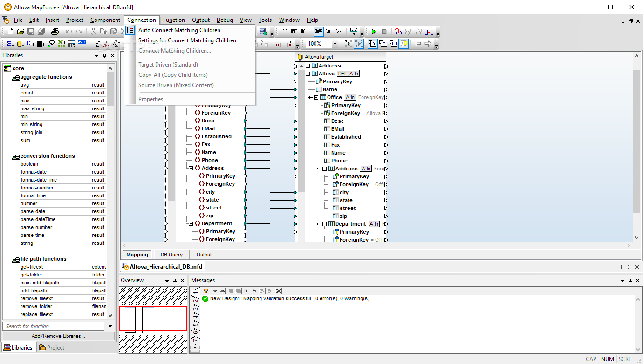Image resolution: width=643 pixels, height=364 pixels.
Task: Pin the Messages panel
Action: 630,280
